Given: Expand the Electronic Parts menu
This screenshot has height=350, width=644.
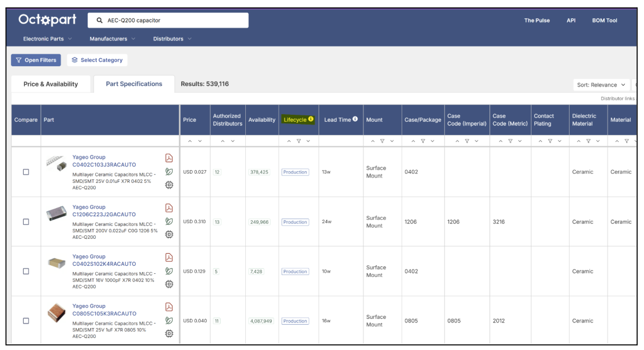Looking at the screenshot, I should tap(48, 39).
